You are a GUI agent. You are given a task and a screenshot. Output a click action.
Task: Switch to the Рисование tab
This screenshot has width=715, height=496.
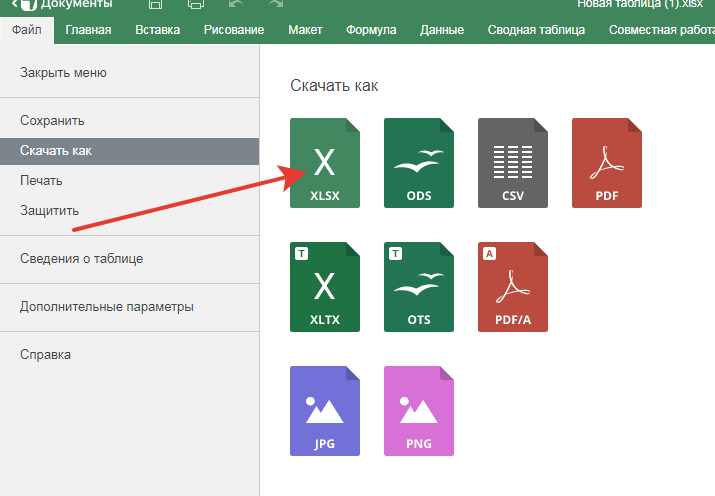coord(234,30)
